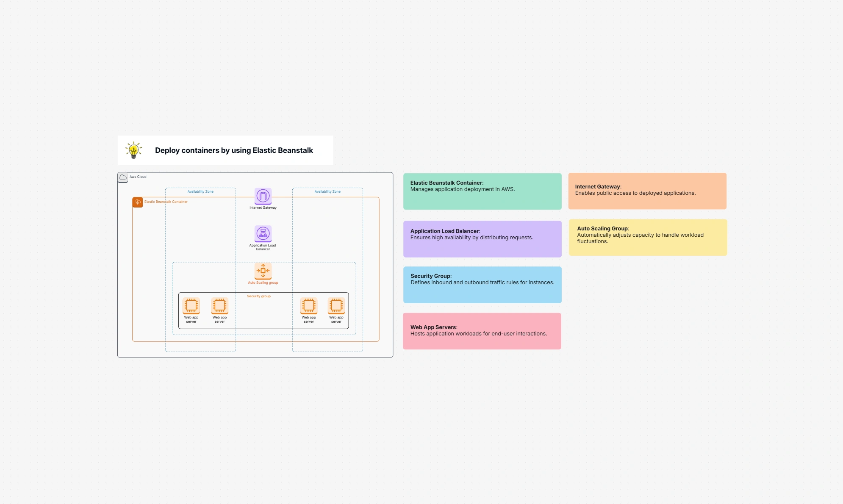Select the green Elastic Beanstalk Container note

tap(483, 191)
